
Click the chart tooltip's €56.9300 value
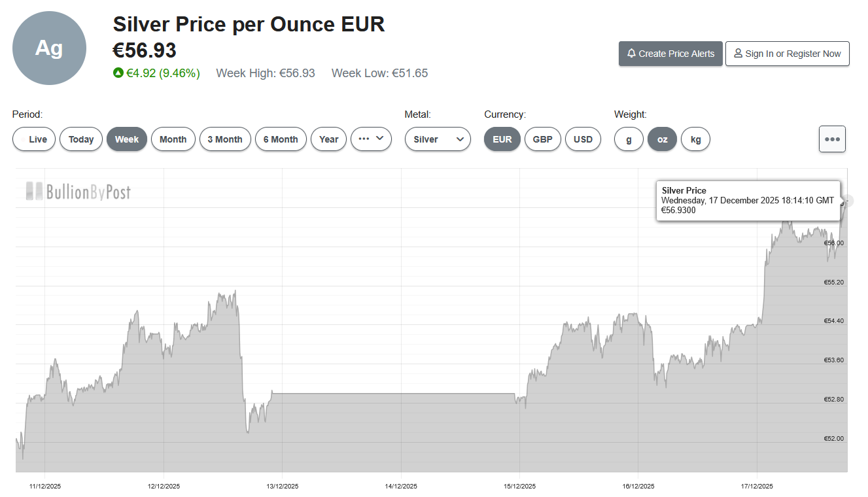click(678, 210)
